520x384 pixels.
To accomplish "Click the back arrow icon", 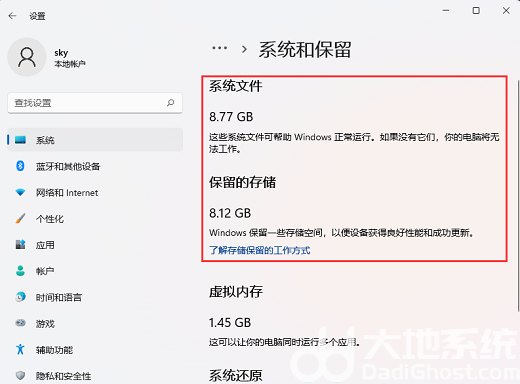I will tap(12, 16).
